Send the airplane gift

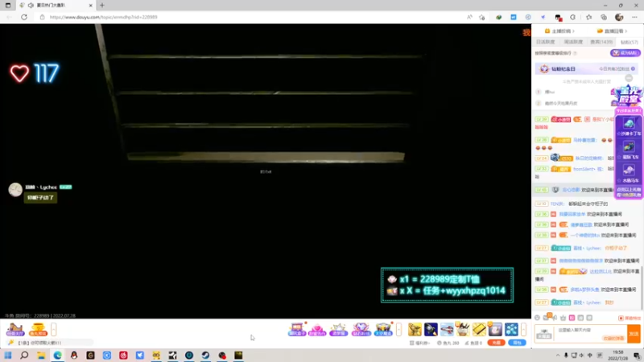447,329
